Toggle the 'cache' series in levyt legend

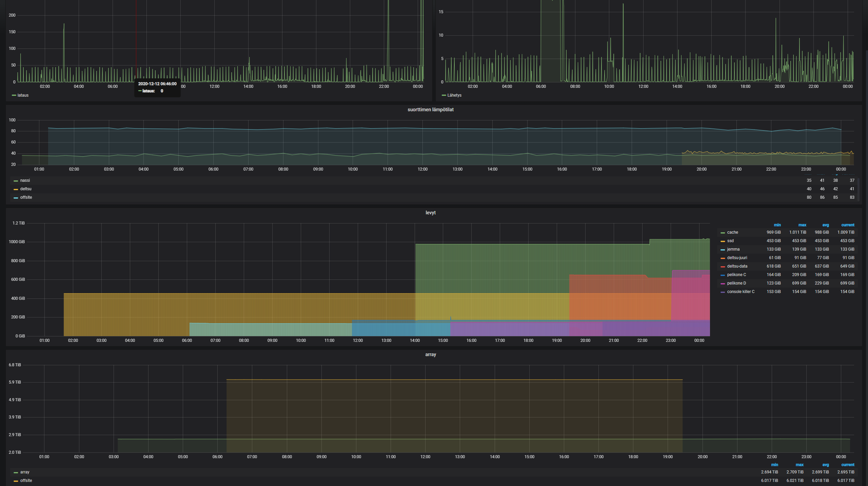[x=732, y=232]
